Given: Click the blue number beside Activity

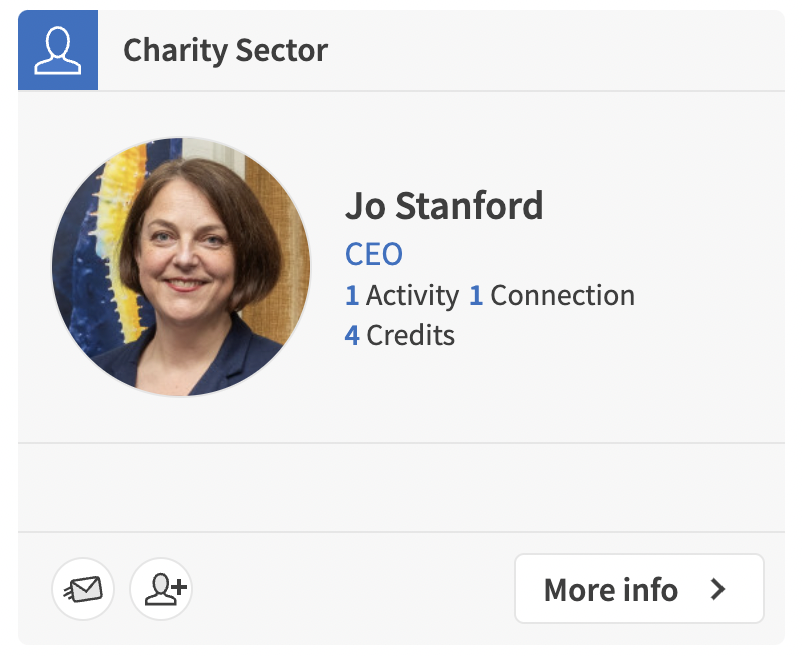Looking at the screenshot, I should coord(351,296).
